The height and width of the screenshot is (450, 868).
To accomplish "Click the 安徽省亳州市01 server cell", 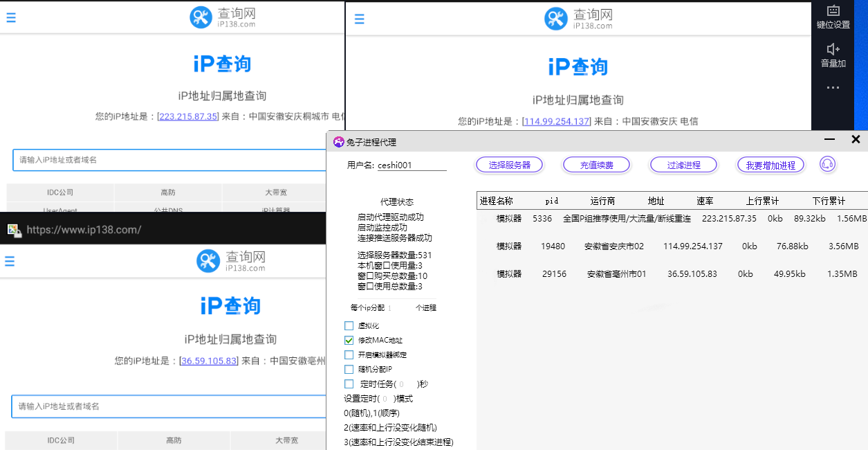I will tap(617, 274).
